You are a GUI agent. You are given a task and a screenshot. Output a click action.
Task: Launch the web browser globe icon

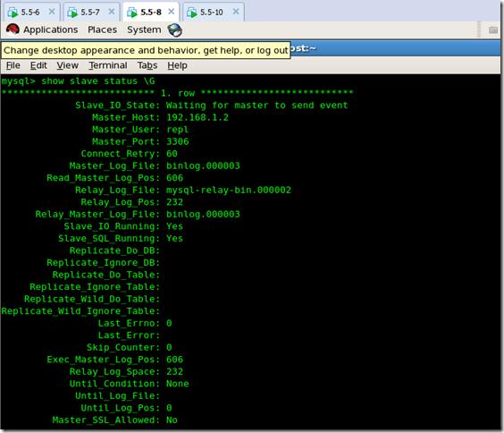pyautogui.click(x=175, y=30)
